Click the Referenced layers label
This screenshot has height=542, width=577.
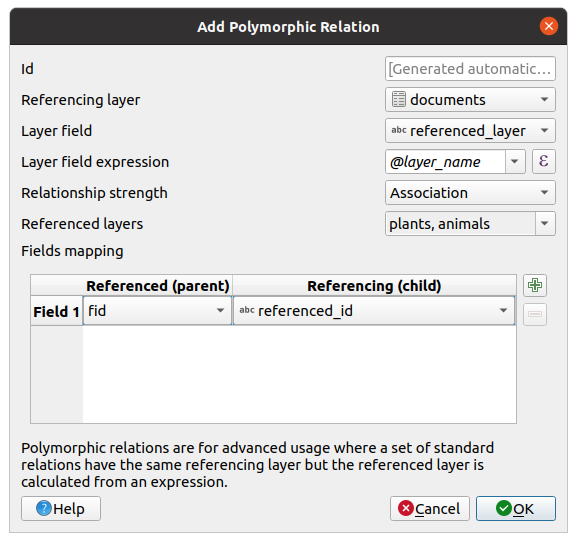(x=82, y=224)
